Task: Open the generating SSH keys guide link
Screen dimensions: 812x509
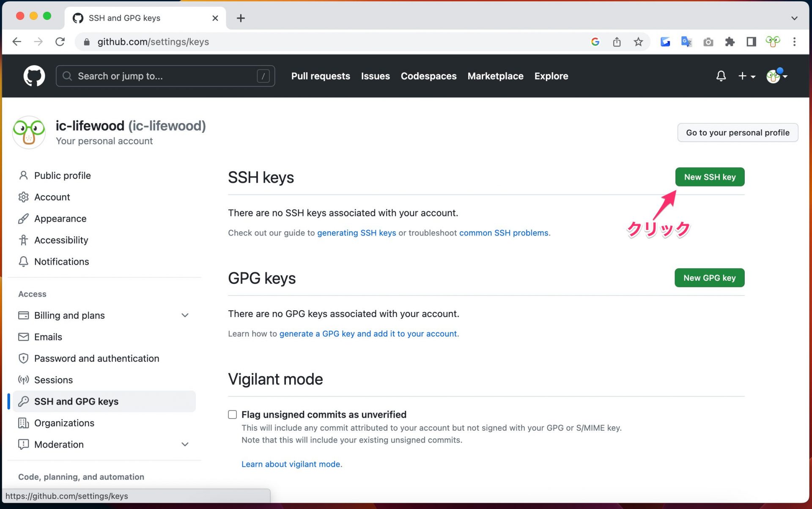Action: click(x=357, y=233)
